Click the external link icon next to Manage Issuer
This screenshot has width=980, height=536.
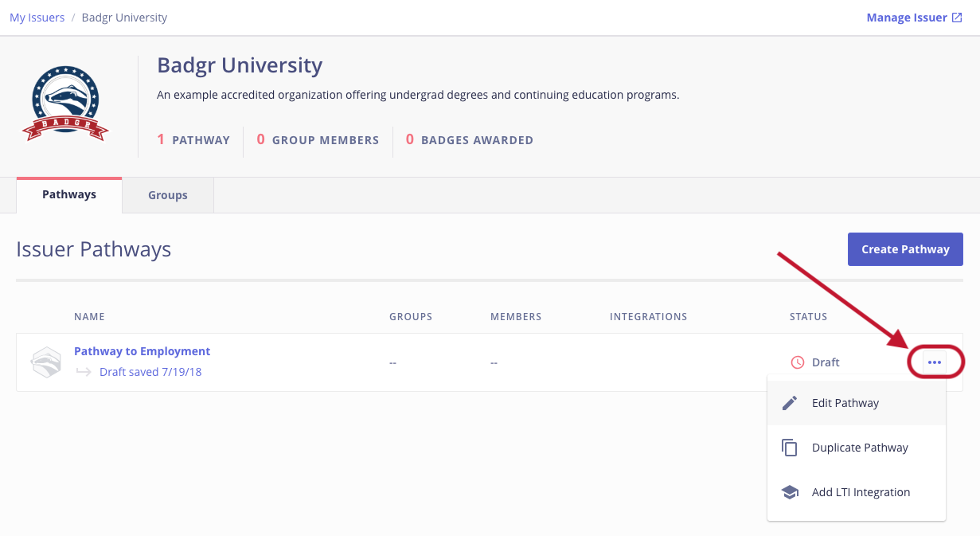[957, 18]
